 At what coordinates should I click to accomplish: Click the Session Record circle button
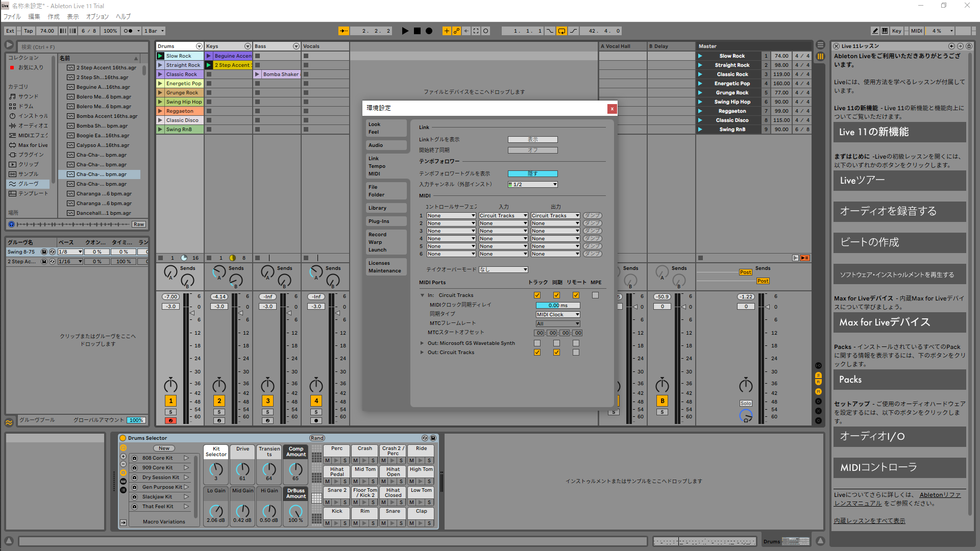[x=485, y=31]
